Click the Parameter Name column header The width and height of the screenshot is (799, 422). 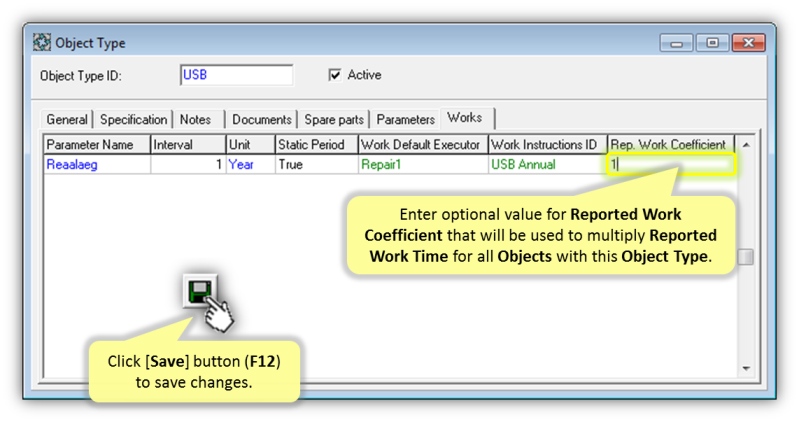pos(96,145)
